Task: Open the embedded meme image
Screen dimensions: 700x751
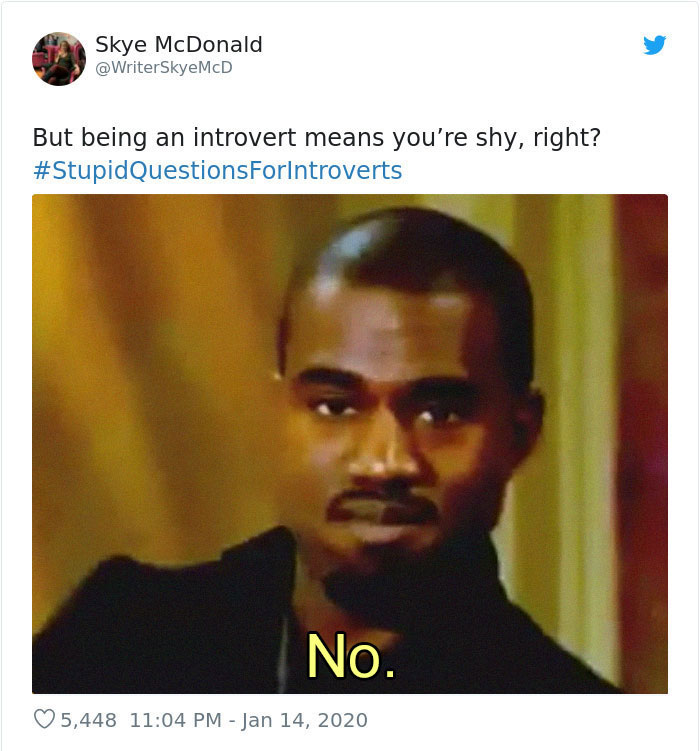Action: [350, 444]
